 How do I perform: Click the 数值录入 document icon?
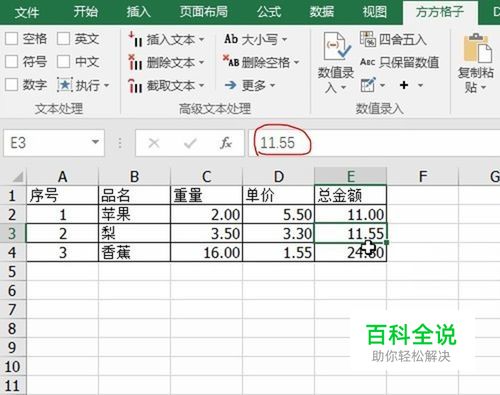336,47
